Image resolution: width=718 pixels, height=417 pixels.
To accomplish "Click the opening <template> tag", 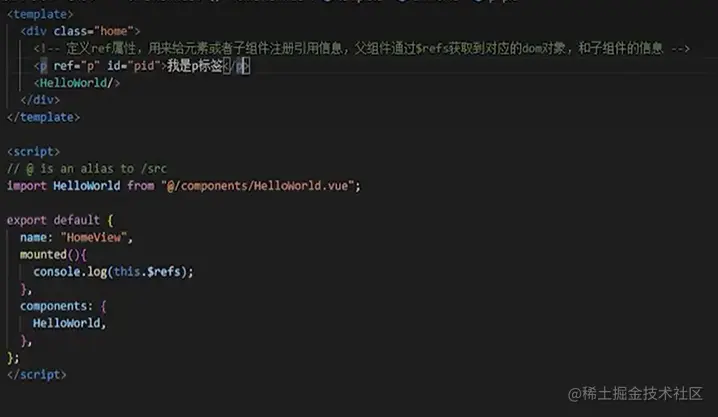I will (x=40, y=14).
